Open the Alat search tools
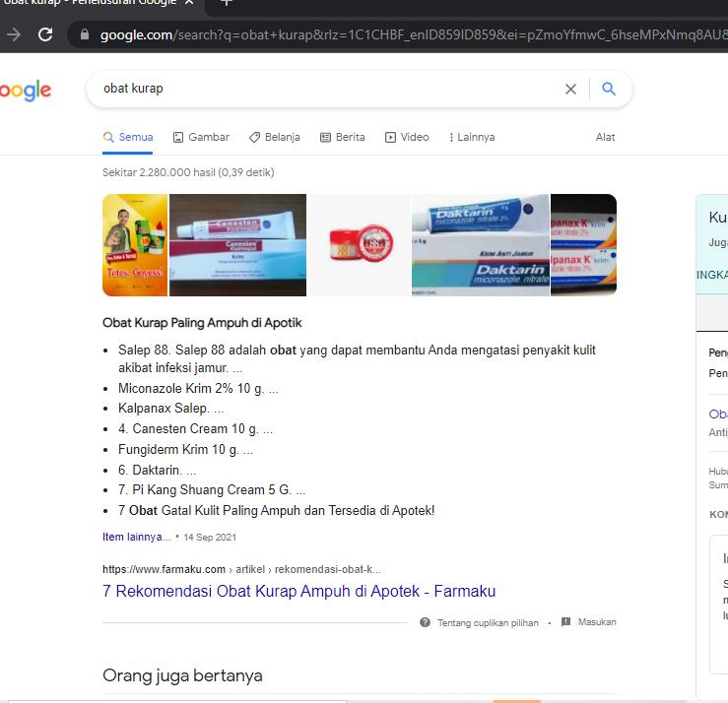This screenshot has width=728, height=703. pyautogui.click(x=605, y=138)
